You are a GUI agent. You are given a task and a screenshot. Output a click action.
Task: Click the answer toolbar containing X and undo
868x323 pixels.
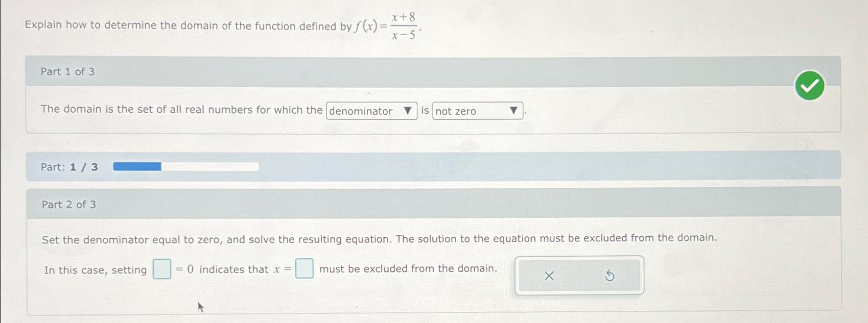pyautogui.click(x=580, y=276)
